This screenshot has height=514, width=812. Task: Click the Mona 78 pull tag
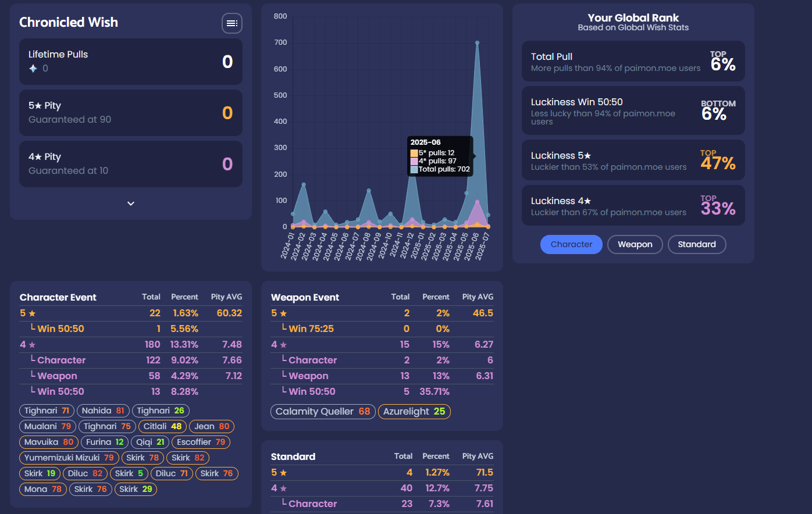click(x=43, y=489)
